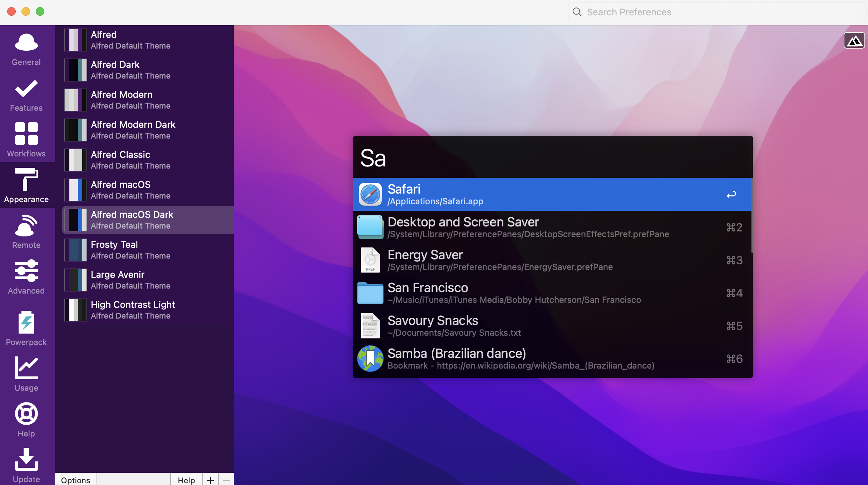Open the theme Options button
This screenshot has width=868, height=485.
76,480
